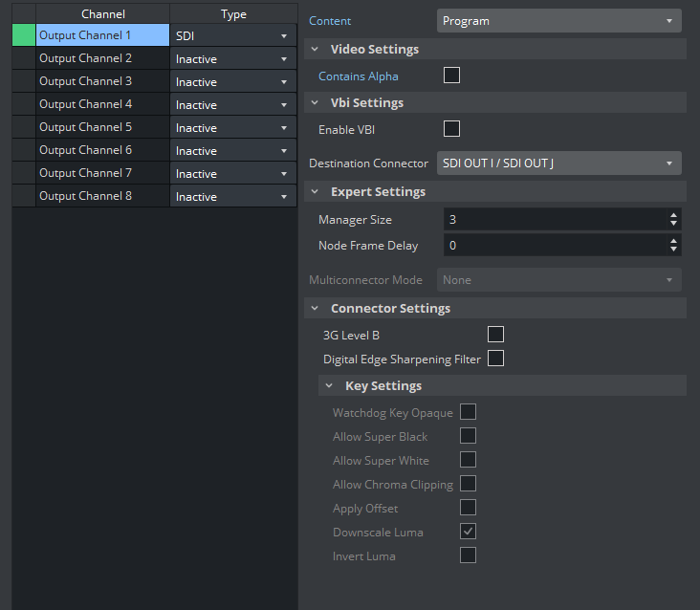Image resolution: width=700 pixels, height=610 pixels.
Task: Click green status indicator for Output Channel 1
Action: [x=24, y=35]
